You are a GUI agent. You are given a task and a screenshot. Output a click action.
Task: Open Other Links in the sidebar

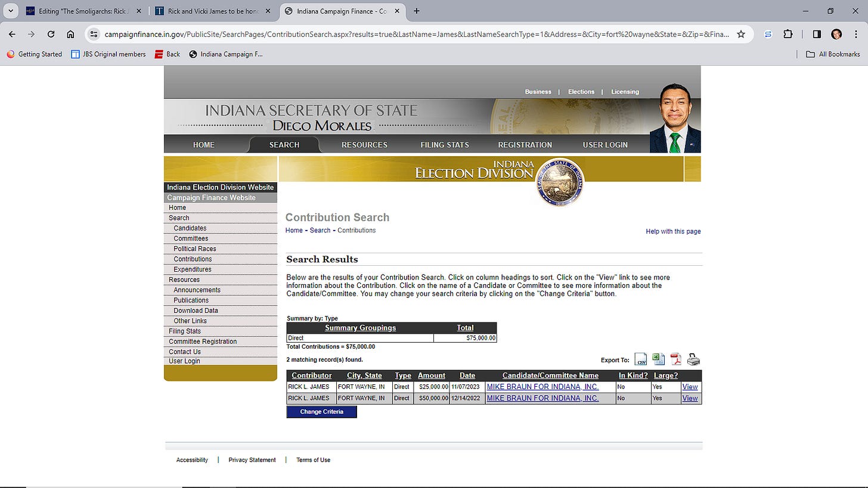click(190, 321)
